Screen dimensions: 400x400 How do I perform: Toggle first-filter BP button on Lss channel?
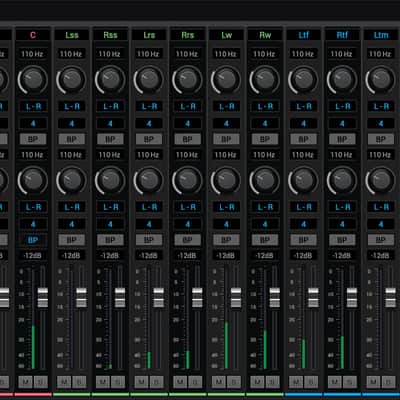(72, 139)
